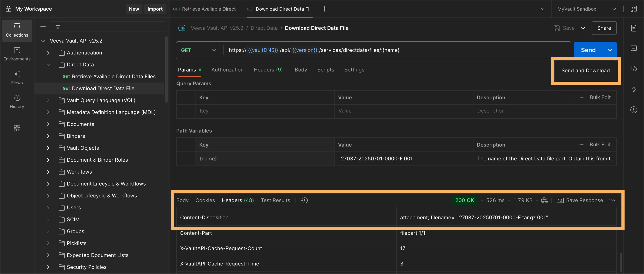Expand the Vault Objects folder
Screen dimensions: 644x274
tap(48, 148)
